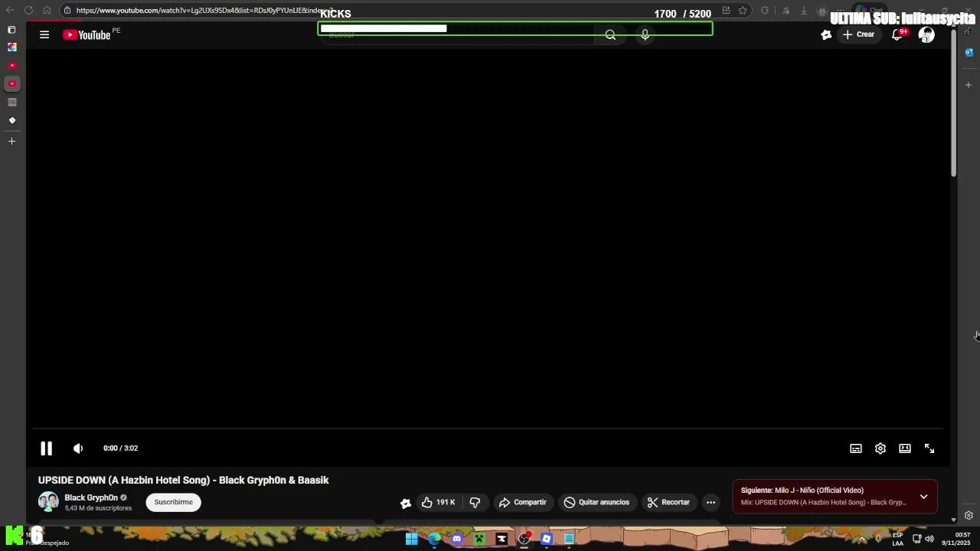Viewport: 980px width, 551px height.
Task: Open the YouTube hamburger guide menu
Action: 44,34
